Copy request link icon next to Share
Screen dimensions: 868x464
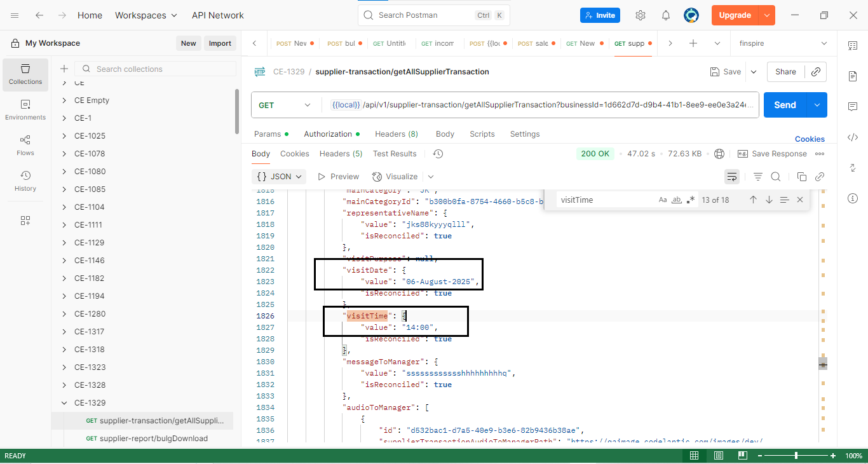click(816, 72)
